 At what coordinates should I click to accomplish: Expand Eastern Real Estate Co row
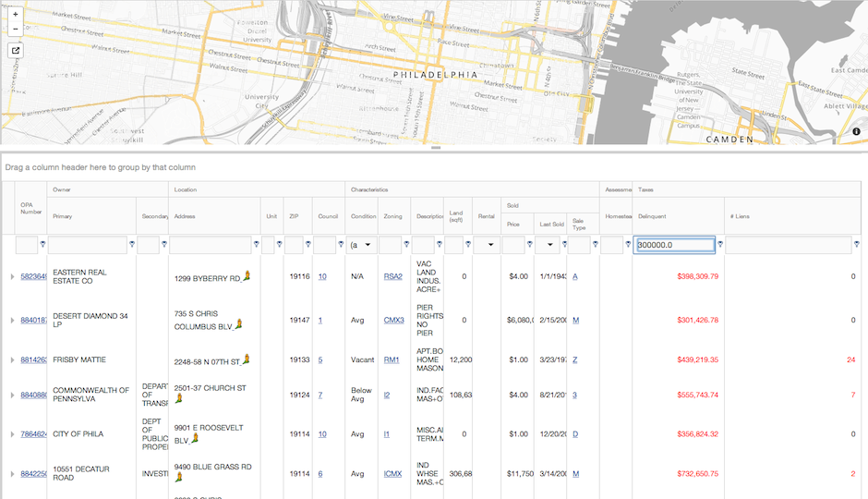tap(12, 276)
